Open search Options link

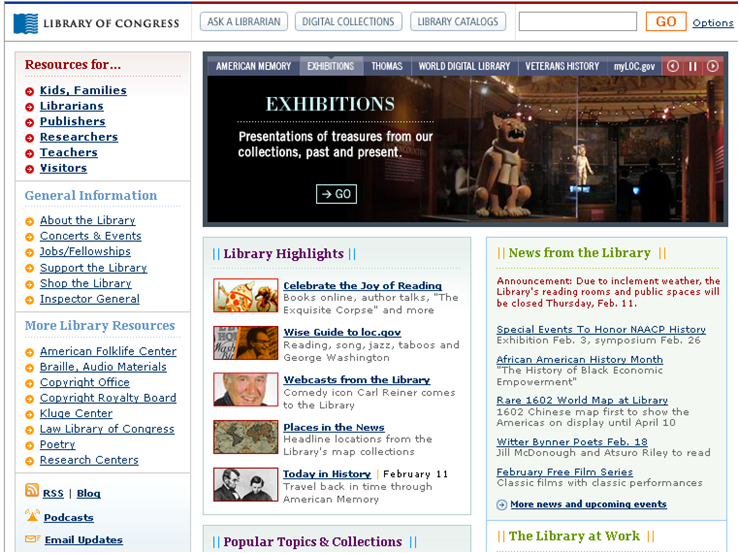click(x=713, y=23)
